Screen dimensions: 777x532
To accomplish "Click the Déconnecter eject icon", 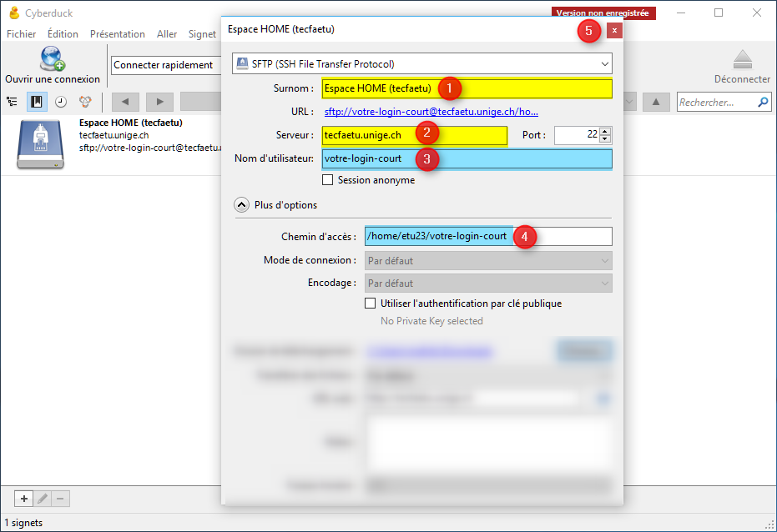I will click(x=742, y=60).
